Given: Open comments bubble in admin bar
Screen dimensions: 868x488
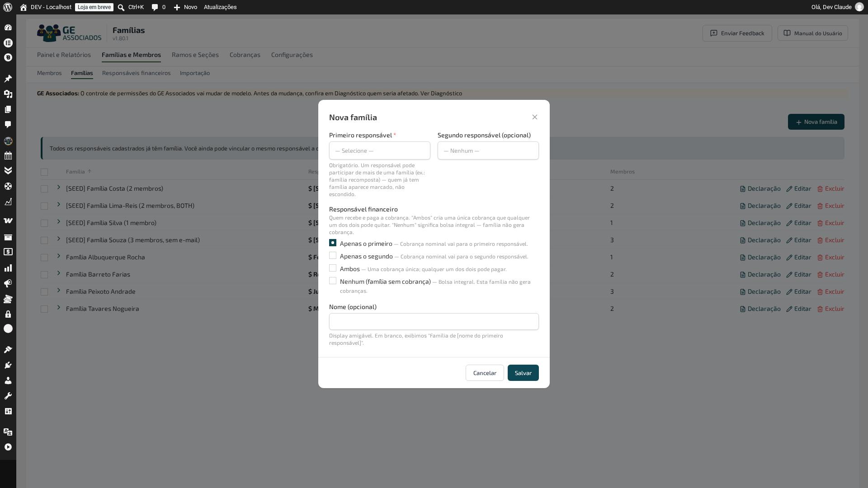Looking at the screenshot, I should click(x=155, y=7).
